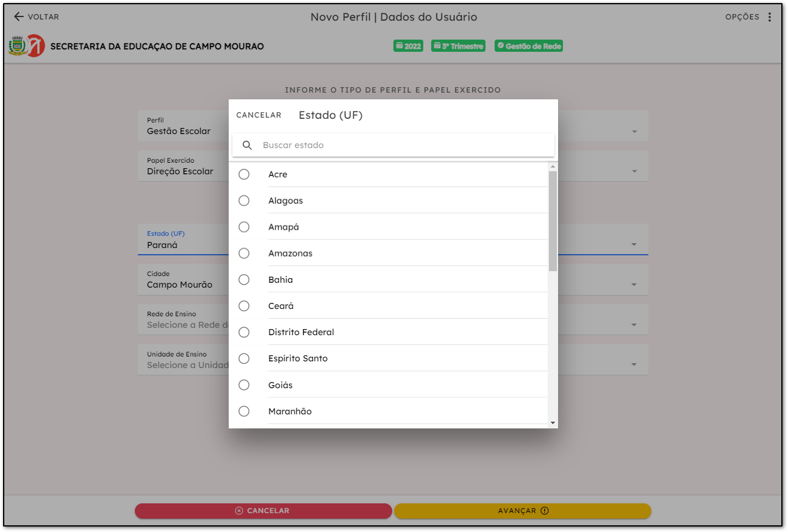Select the Bahia radio button
788x532 pixels.
[244, 280]
